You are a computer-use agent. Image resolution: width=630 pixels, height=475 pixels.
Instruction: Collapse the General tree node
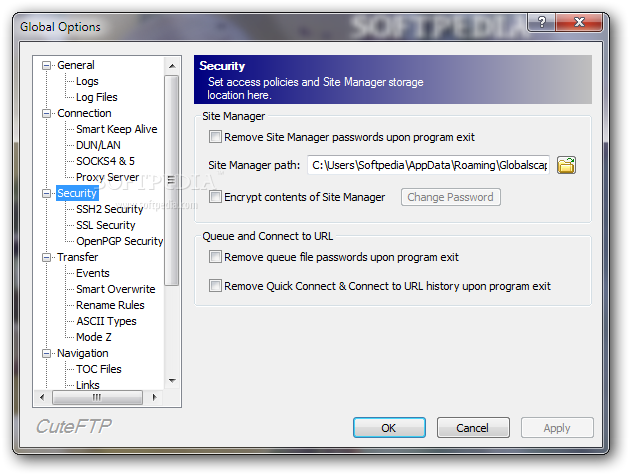(x=47, y=65)
